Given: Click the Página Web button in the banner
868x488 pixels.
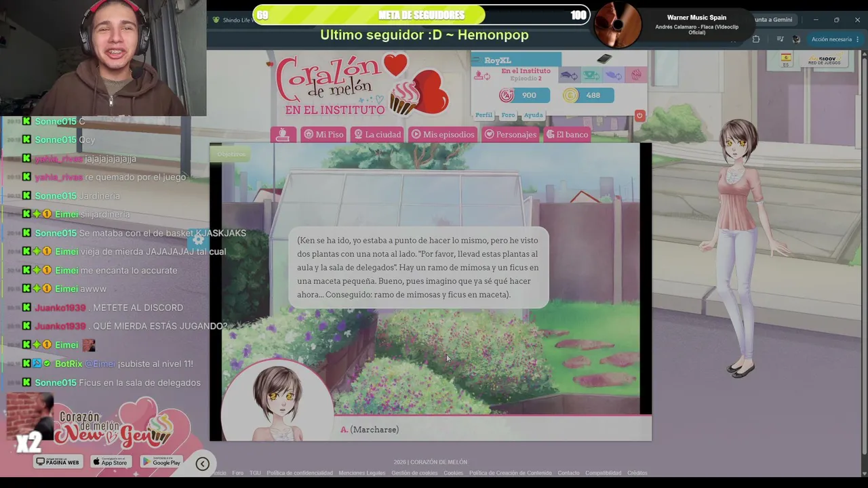Looking at the screenshot, I should click(58, 462).
